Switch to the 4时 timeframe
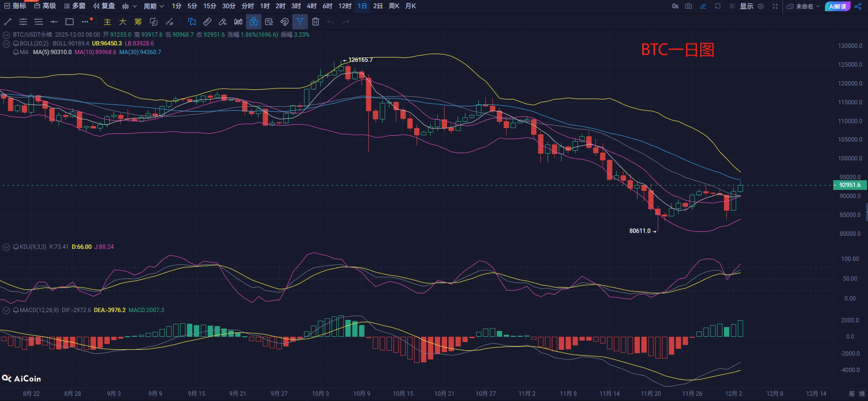This screenshot has width=868, height=401. coord(312,6)
